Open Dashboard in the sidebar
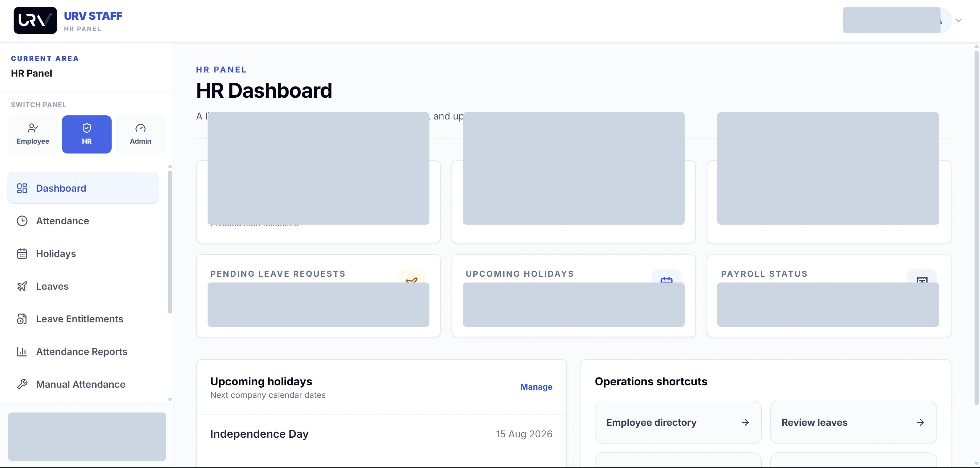 point(83,188)
